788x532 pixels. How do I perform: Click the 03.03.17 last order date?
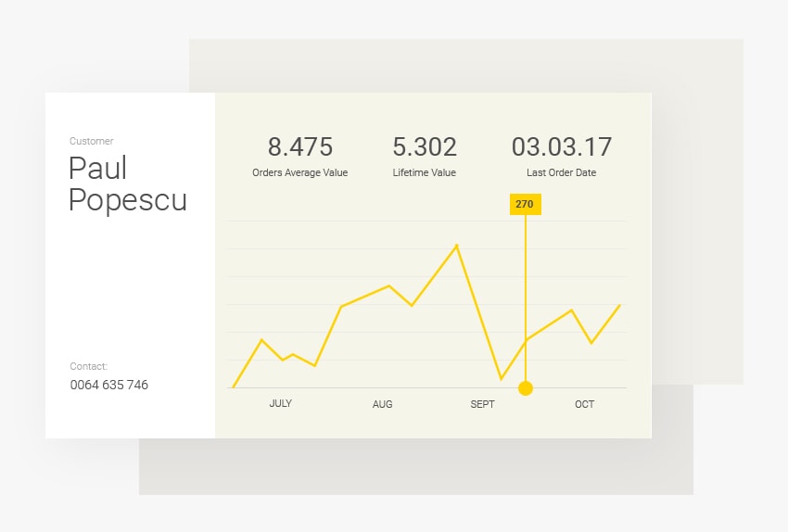(x=562, y=147)
